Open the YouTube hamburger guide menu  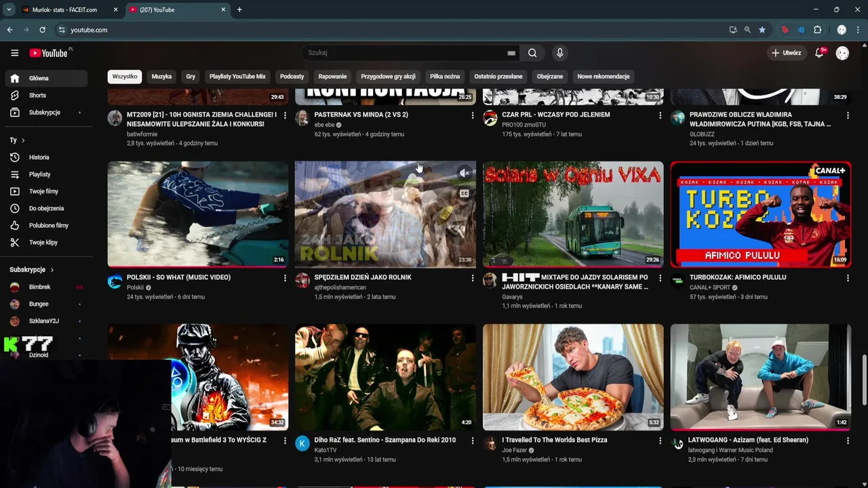point(14,53)
